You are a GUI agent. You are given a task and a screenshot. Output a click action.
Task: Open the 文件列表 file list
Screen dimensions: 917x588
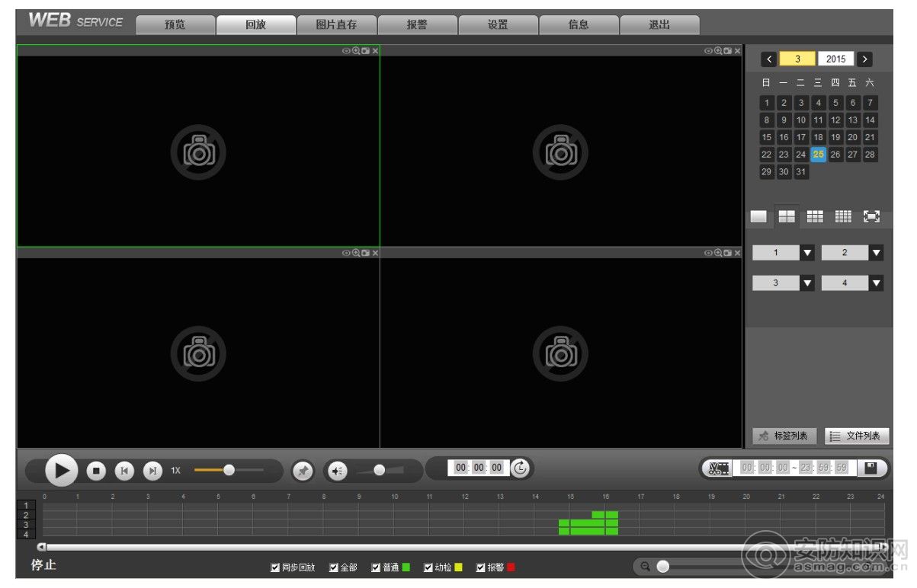857,436
